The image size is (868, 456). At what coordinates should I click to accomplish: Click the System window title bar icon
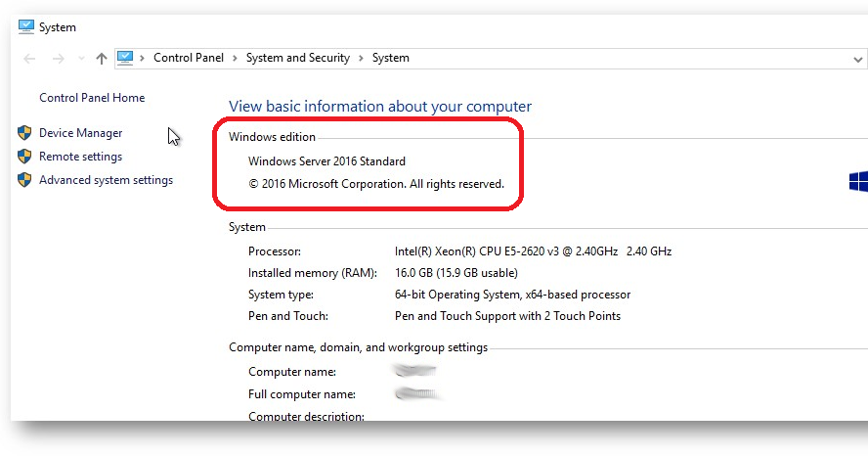(x=26, y=26)
